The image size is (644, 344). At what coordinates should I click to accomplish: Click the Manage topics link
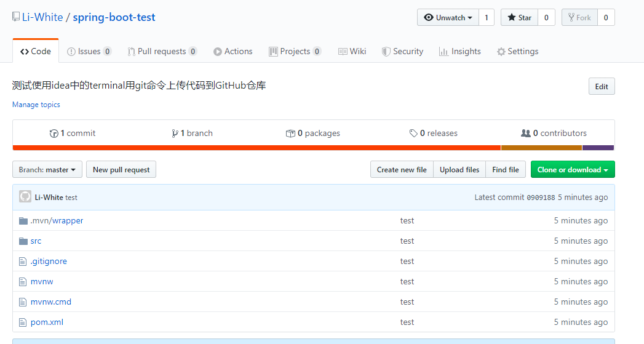click(x=36, y=105)
